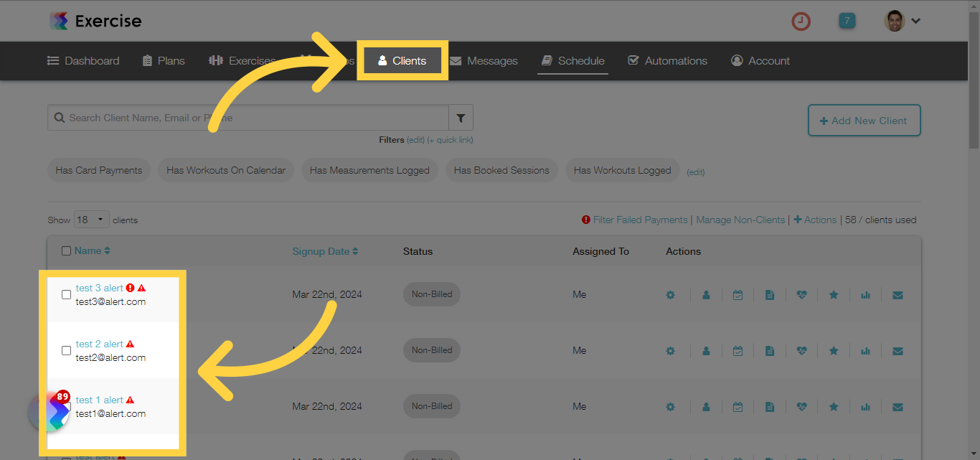
Task: Open profile icon for test 2 alert
Action: point(706,350)
